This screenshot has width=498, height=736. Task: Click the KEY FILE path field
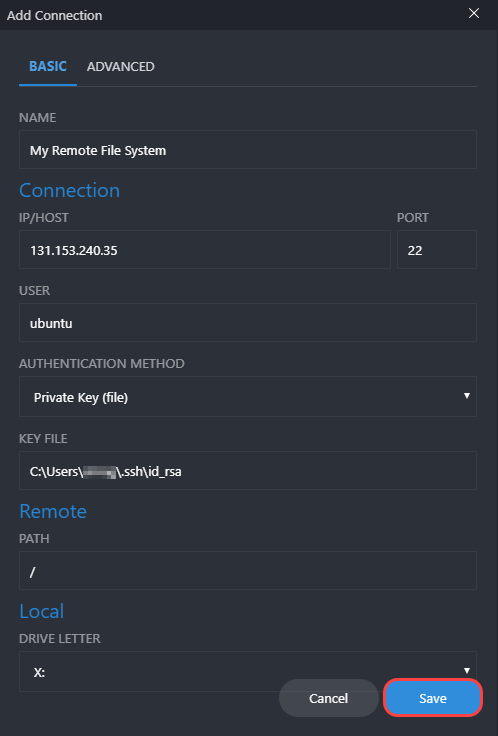248,470
